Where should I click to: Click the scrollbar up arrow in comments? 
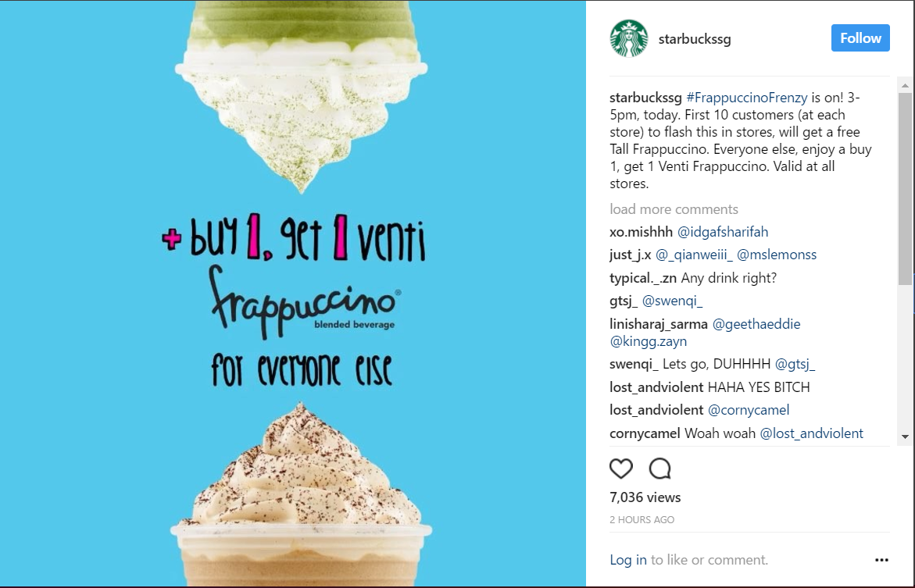tap(905, 85)
